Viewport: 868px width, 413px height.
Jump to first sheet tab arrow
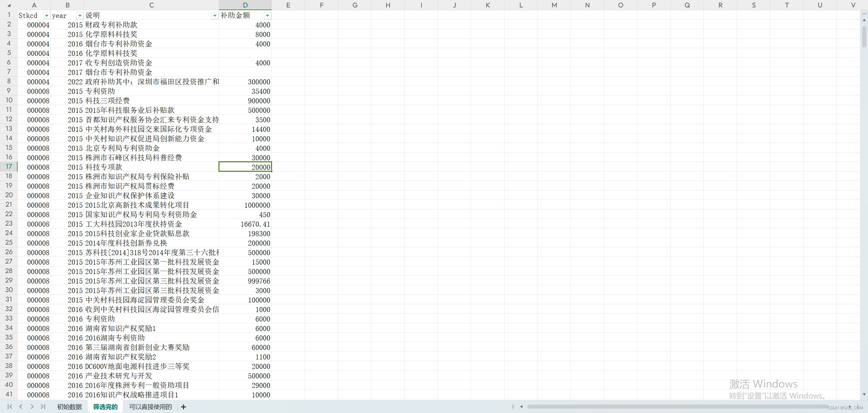click(9, 407)
